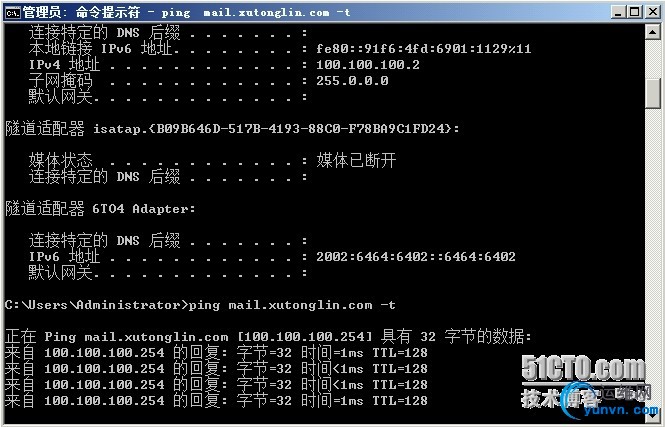
Task: Click the vertical scrollbar thumb
Action: [653, 93]
